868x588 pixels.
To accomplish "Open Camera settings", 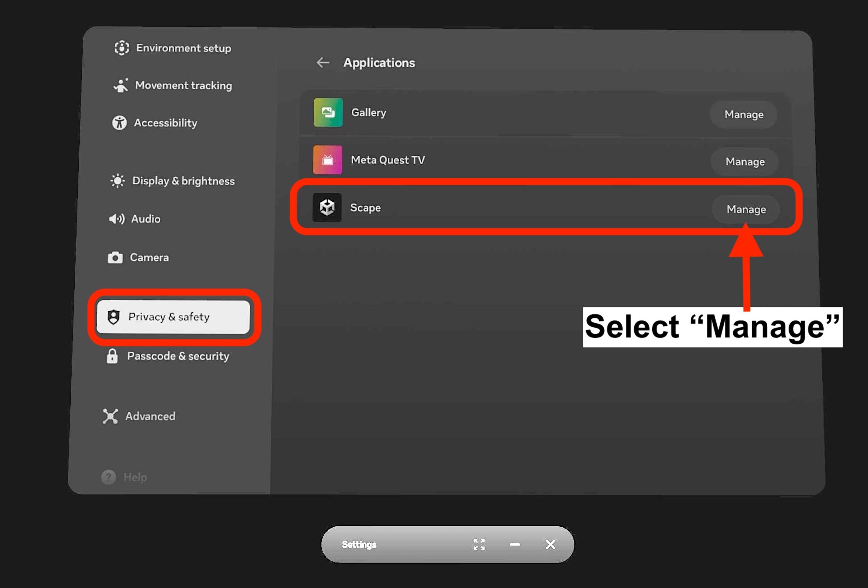I will point(138,257).
